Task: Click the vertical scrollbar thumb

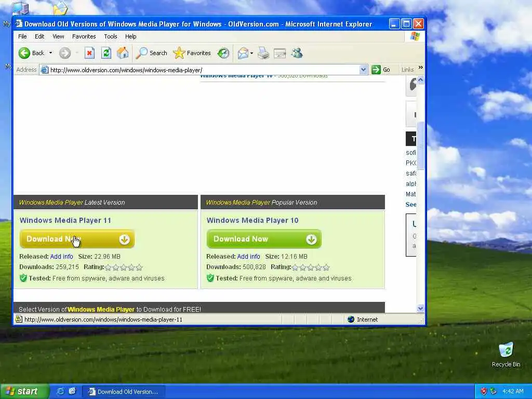Action: tap(420, 145)
